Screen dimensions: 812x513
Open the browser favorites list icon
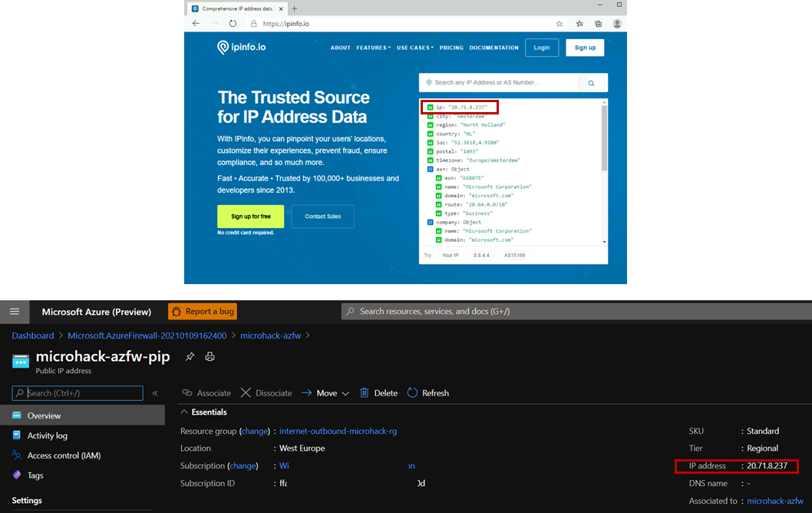point(579,23)
